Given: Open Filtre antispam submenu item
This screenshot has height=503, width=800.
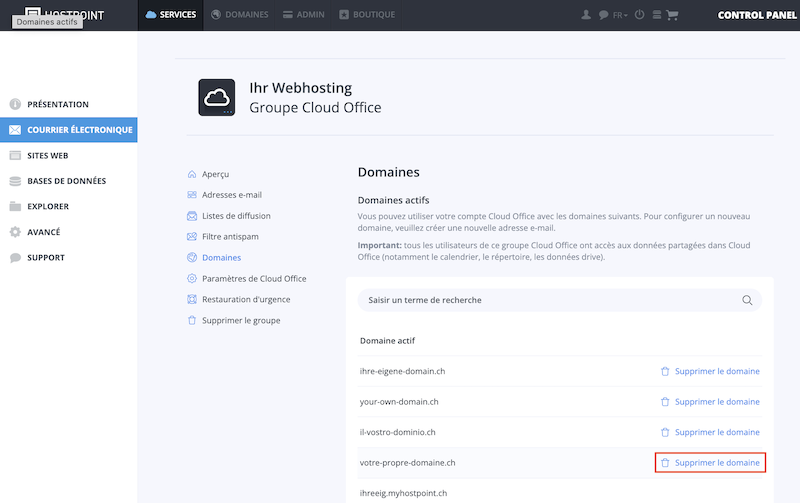Looking at the screenshot, I should pyautogui.click(x=223, y=237).
